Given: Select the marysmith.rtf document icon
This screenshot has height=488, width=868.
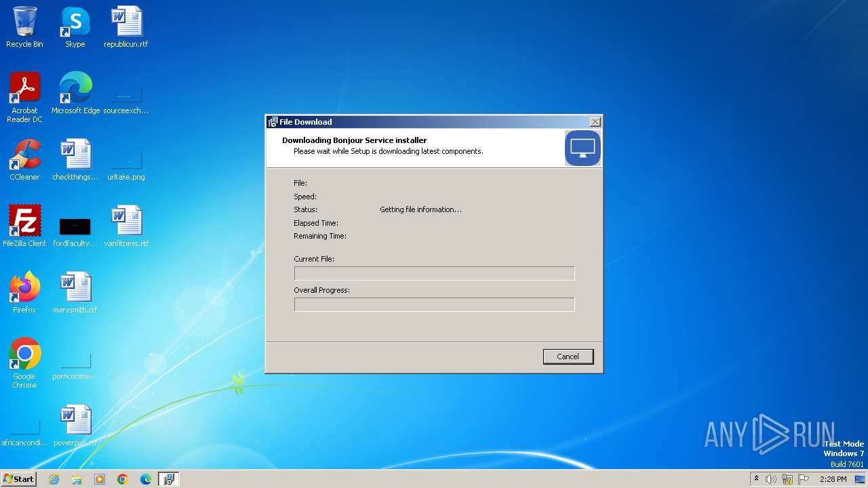Looking at the screenshot, I should click(75, 293).
